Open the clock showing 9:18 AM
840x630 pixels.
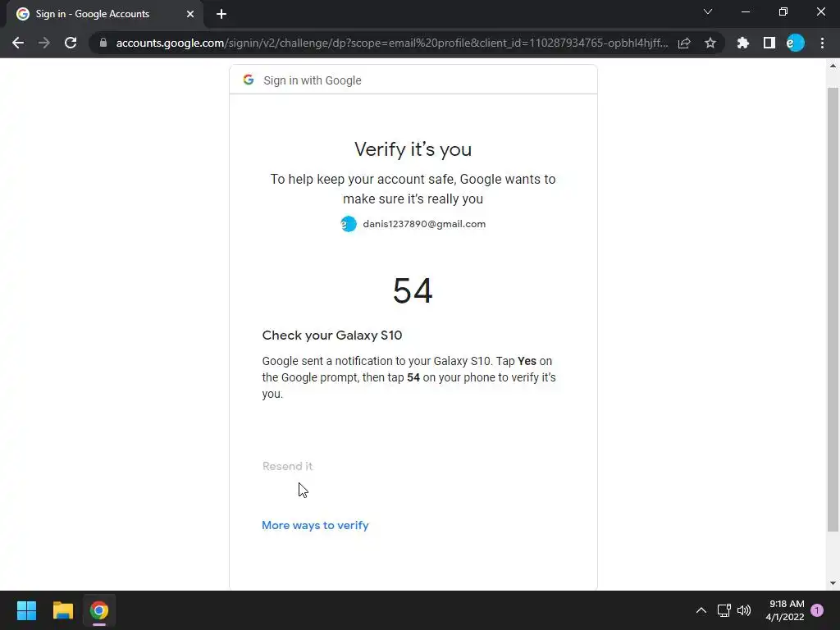coord(785,610)
